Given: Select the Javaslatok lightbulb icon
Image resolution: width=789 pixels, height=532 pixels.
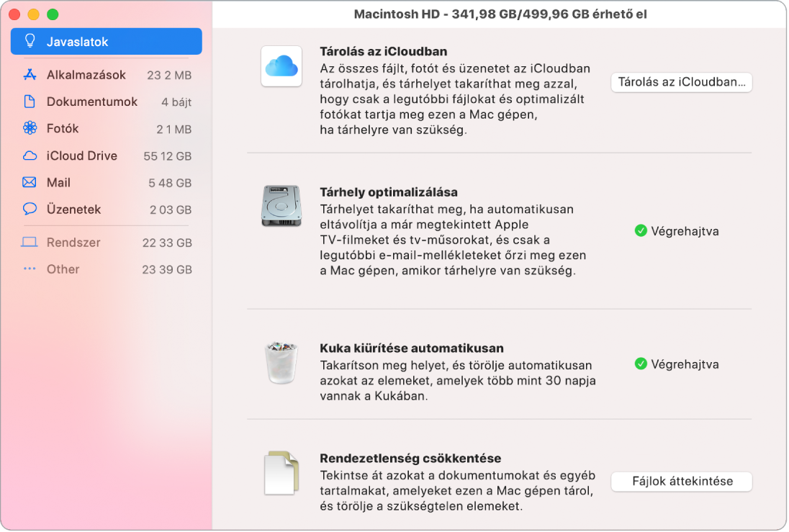Looking at the screenshot, I should (x=29, y=41).
